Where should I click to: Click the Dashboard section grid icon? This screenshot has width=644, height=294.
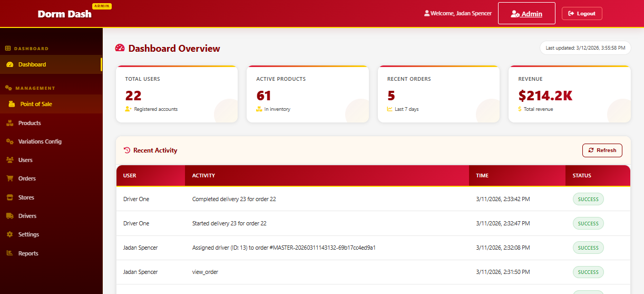(8, 49)
